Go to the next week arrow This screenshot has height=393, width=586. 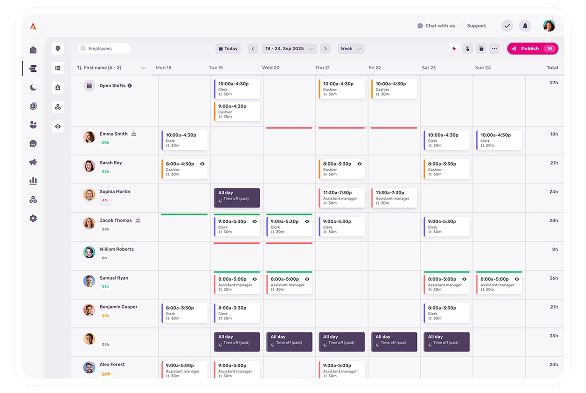326,49
